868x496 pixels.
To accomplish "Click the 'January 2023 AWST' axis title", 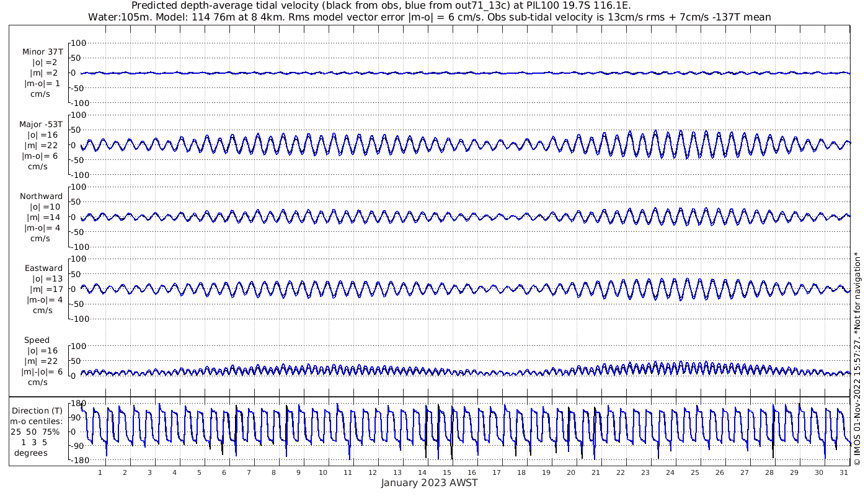I will (x=429, y=483).
